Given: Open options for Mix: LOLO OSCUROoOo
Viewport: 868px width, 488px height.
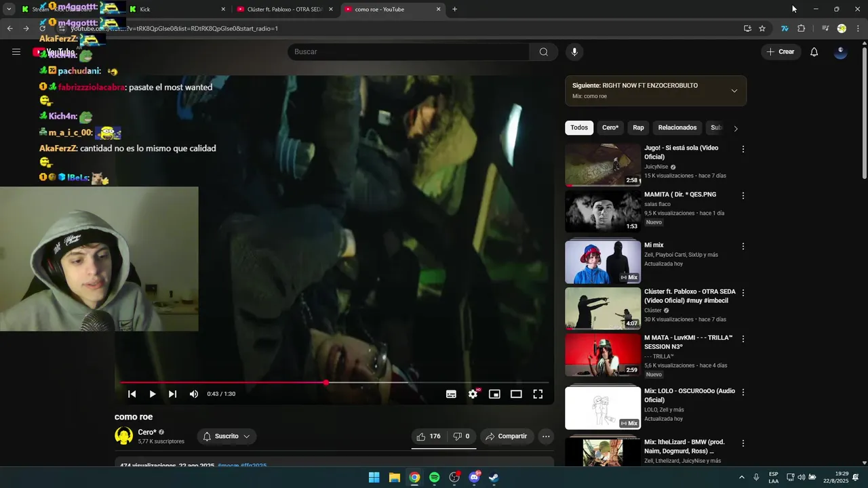Looking at the screenshot, I should pyautogui.click(x=743, y=392).
